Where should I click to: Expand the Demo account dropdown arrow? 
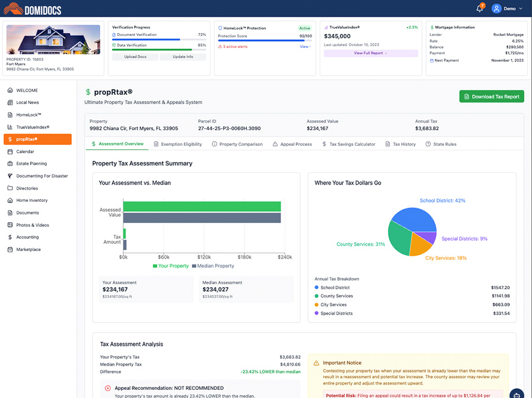521,9
